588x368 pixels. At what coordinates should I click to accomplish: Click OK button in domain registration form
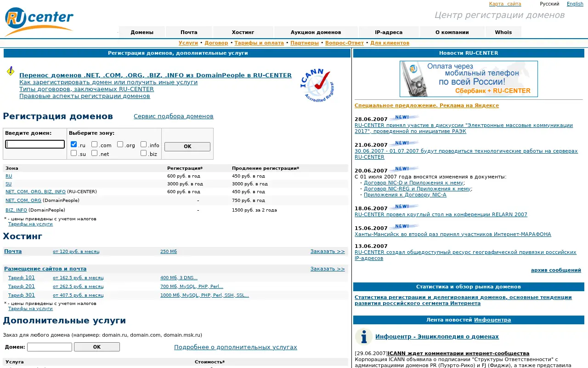187,147
